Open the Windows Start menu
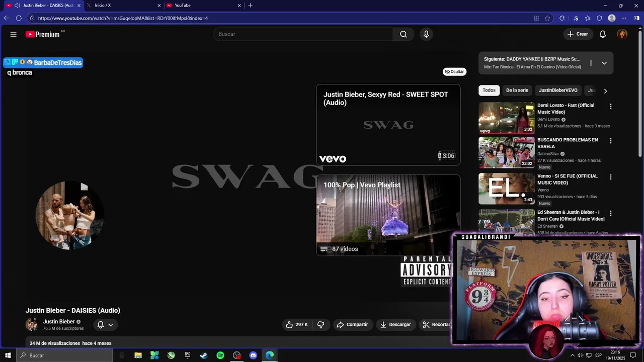This screenshot has height=362, width=644. pyautogui.click(x=8, y=355)
